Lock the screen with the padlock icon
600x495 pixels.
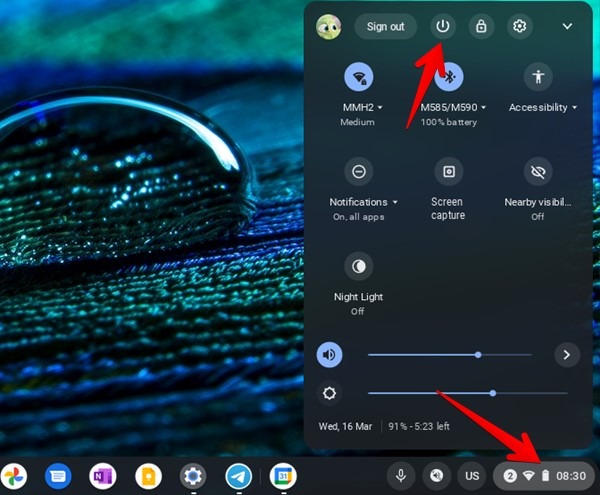coord(481,26)
